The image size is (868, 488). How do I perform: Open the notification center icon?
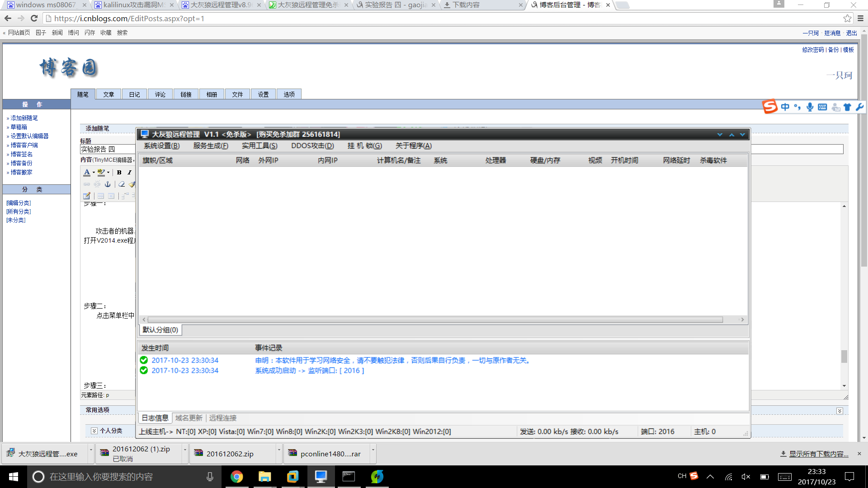point(849,477)
